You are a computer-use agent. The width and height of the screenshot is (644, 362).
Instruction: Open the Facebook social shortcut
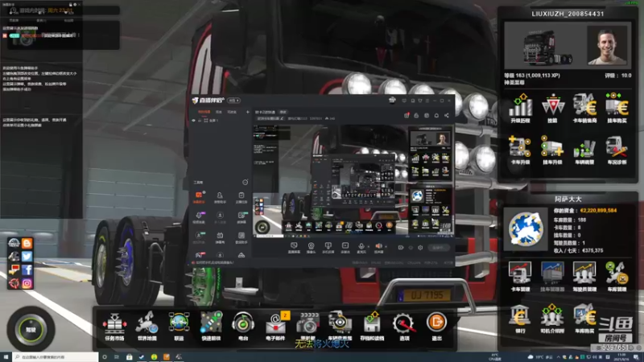pos(27,269)
